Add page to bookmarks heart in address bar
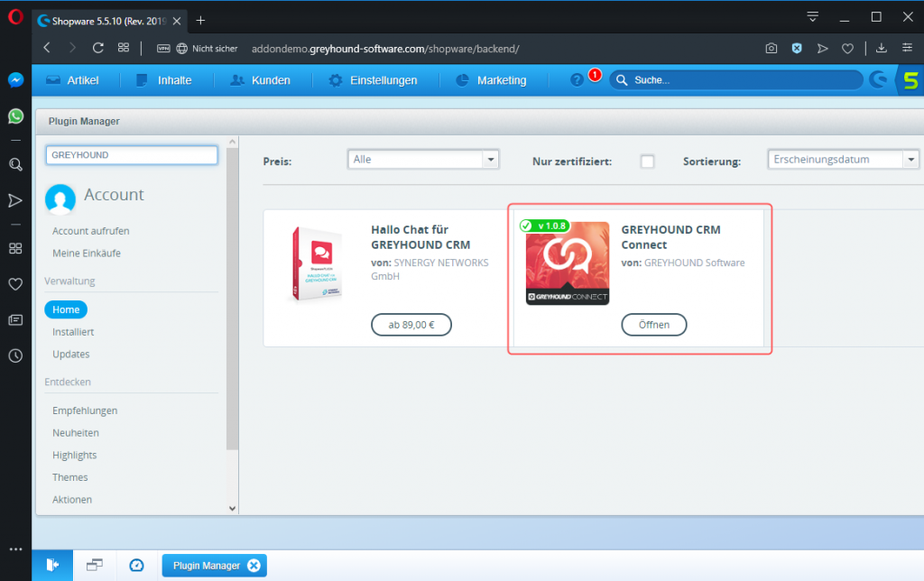Screen dimensions: 924x581 click(x=847, y=49)
